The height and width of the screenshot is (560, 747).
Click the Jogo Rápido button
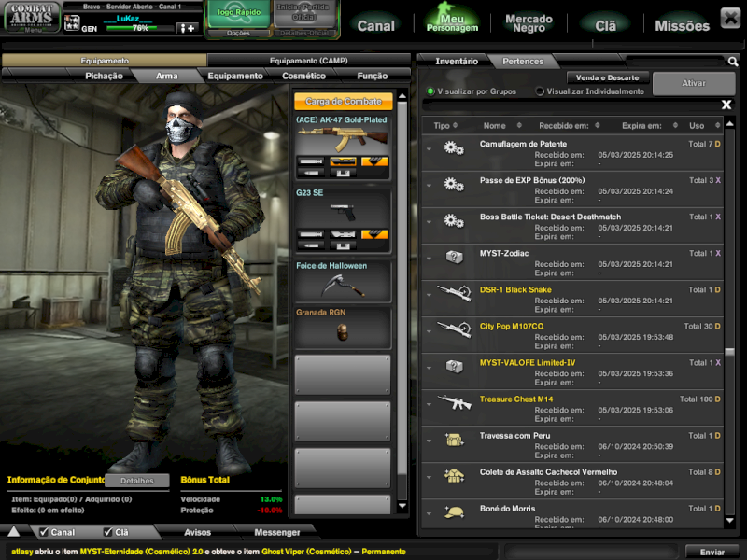[x=239, y=13]
